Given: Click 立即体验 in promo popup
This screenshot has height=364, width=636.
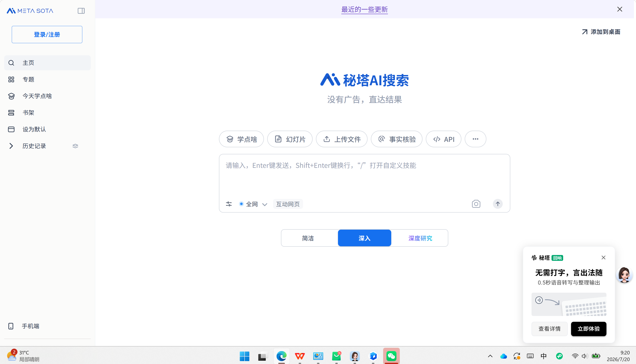Looking at the screenshot, I should (589, 329).
